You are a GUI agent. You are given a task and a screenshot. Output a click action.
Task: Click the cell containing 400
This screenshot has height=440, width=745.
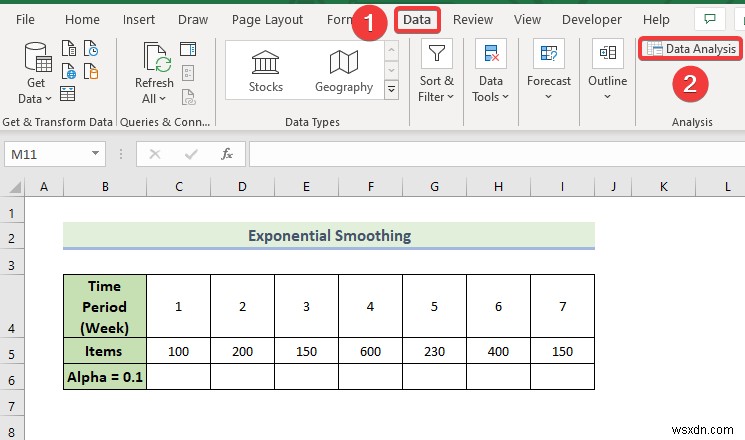498,351
